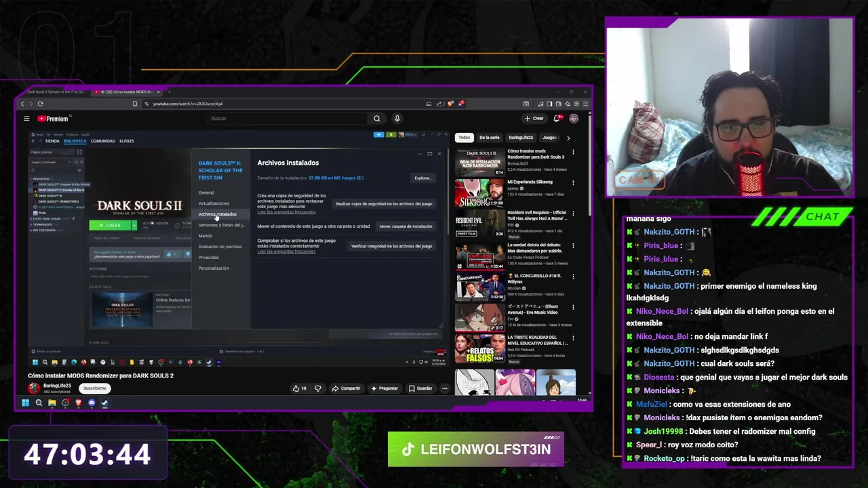Open Resident Evil Requiem video title
The height and width of the screenshot is (488, 868).
tap(537, 215)
